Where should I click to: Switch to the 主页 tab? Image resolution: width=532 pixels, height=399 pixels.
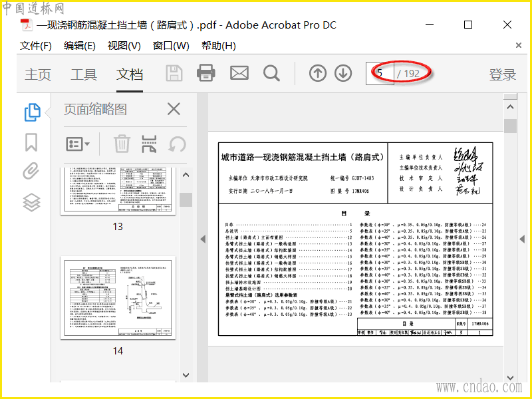tap(38, 74)
